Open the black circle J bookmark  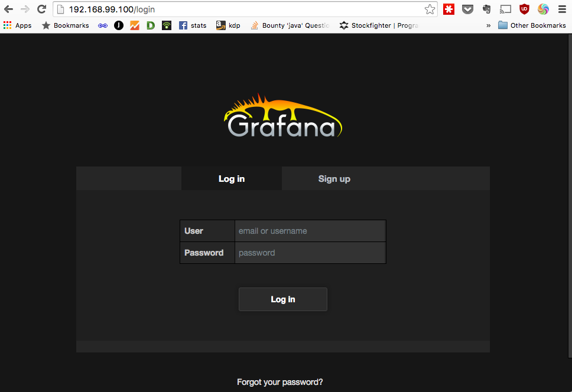pos(119,25)
